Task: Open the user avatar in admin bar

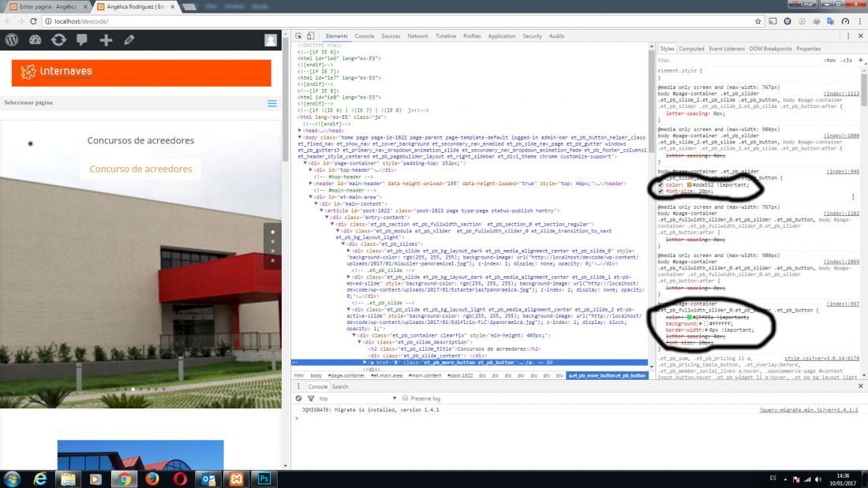Action: [x=270, y=40]
